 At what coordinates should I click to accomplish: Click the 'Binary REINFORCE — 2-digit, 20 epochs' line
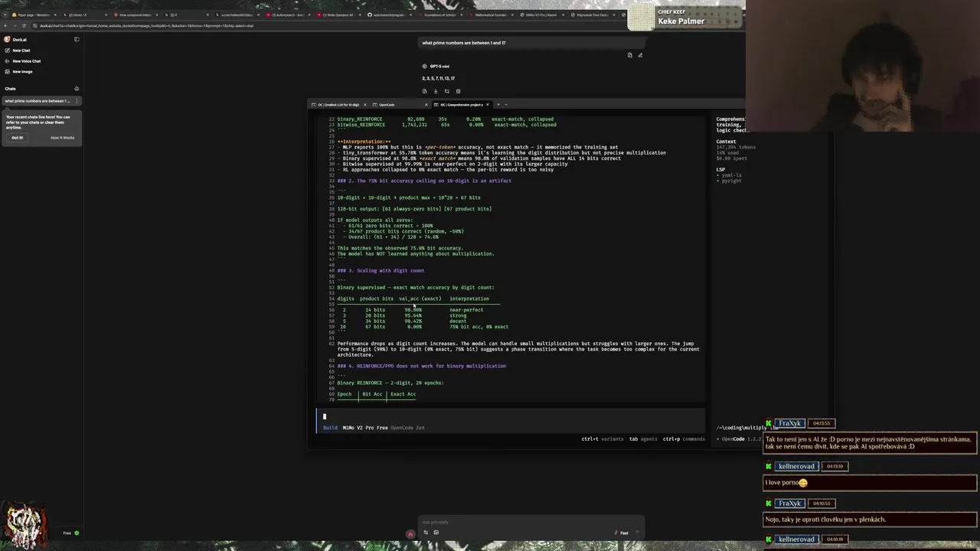pyautogui.click(x=390, y=383)
